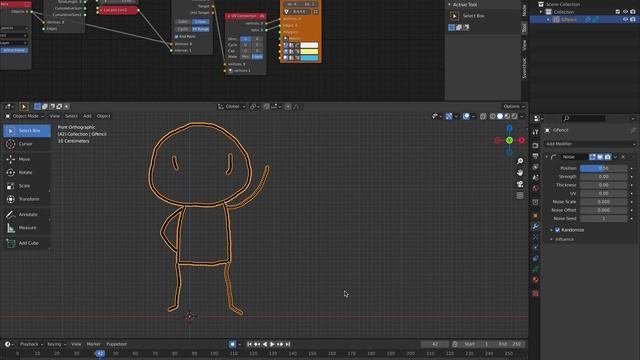Open the Output properties tab icon
Viewport: 640px width, 360px height.
pyautogui.click(x=536, y=156)
